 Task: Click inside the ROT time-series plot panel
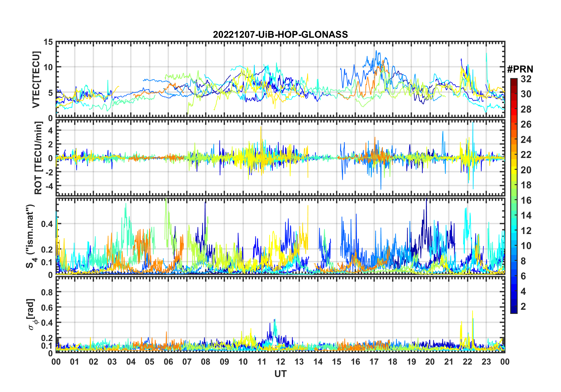280,158
